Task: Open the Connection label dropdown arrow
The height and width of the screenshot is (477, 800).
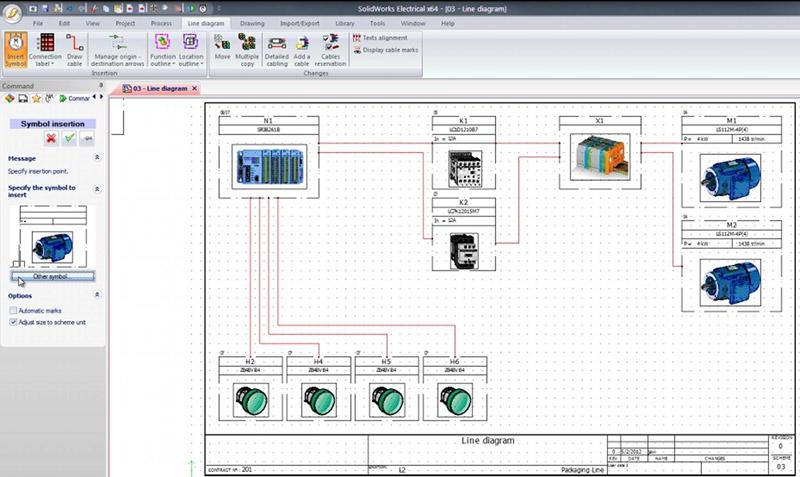Action: point(53,64)
